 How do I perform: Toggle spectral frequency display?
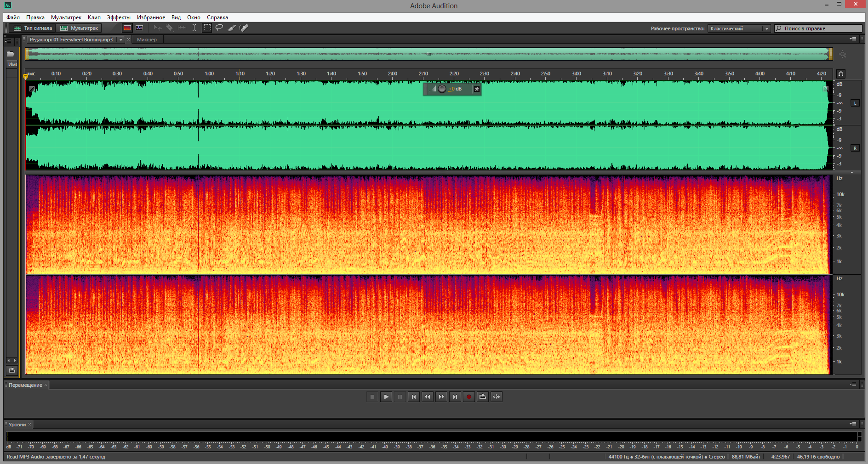click(x=127, y=28)
